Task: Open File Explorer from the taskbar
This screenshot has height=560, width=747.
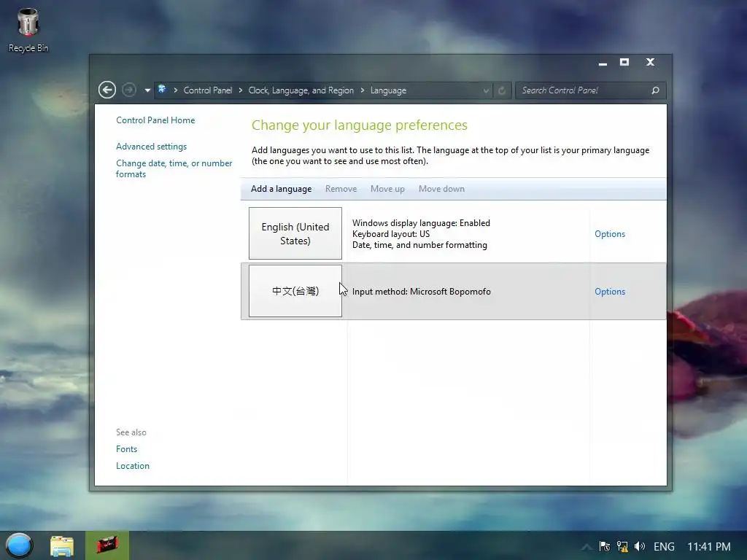Action: coord(62,545)
